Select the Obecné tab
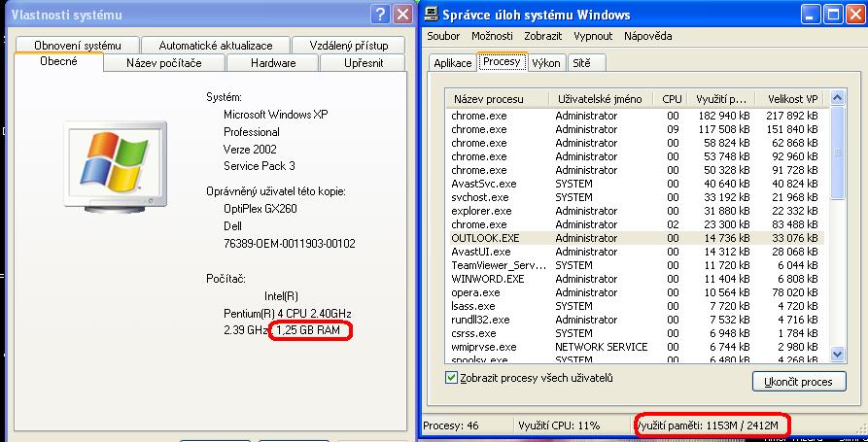 (x=58, y=62)
